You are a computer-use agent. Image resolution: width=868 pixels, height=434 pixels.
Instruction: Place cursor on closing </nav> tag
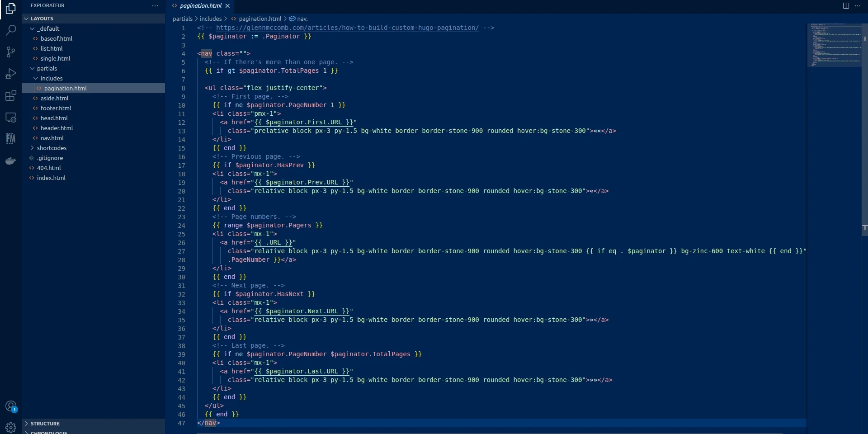click(x=208, y=423)
